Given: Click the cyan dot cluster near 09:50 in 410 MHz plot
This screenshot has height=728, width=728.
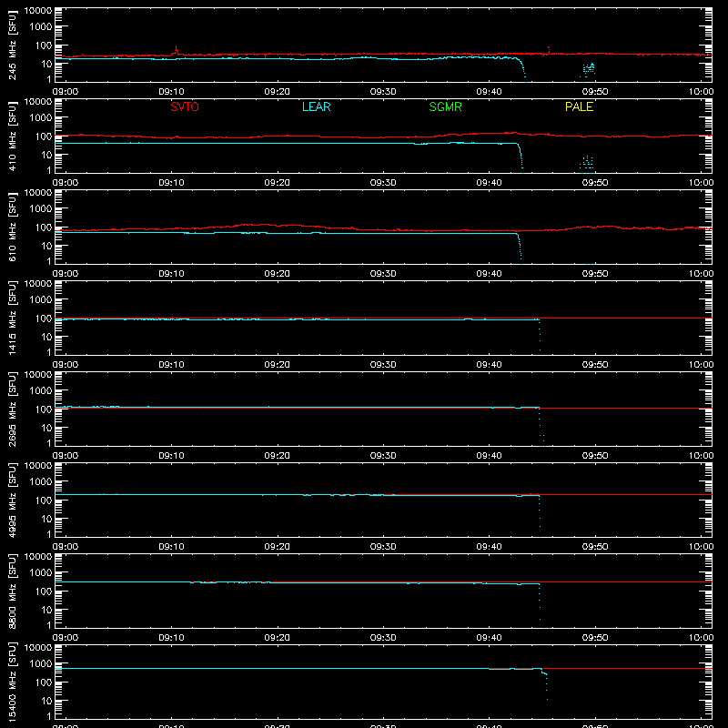Looking at the screenshot, I should pos(587,163).
